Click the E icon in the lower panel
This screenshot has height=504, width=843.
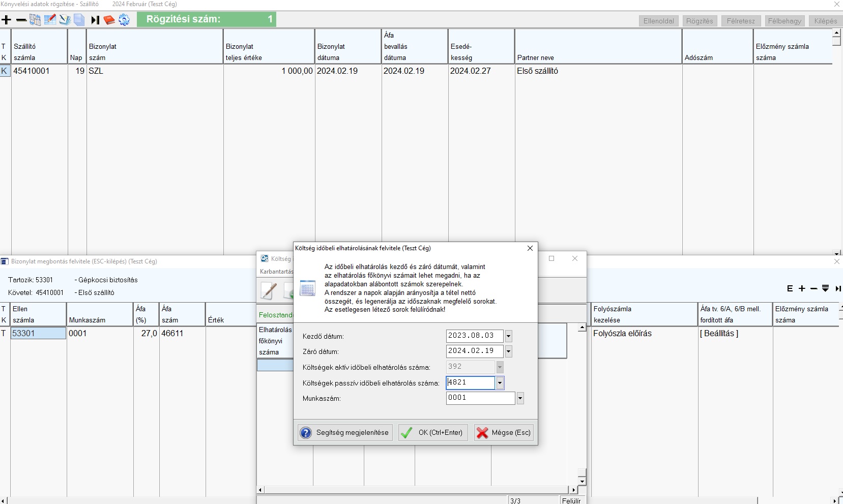[790, 288]
